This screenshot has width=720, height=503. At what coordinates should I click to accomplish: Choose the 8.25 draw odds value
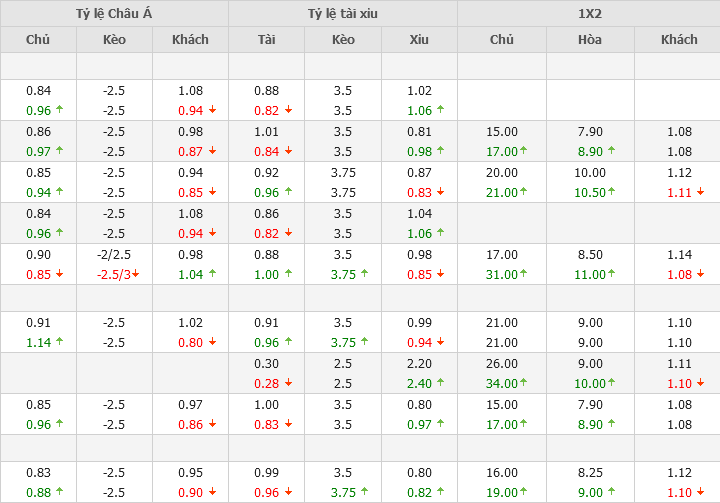coord(590,473)
